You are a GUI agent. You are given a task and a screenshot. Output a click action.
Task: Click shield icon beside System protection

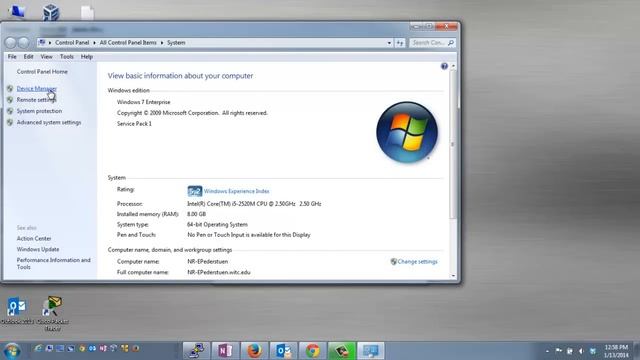(x=10, y=111)
